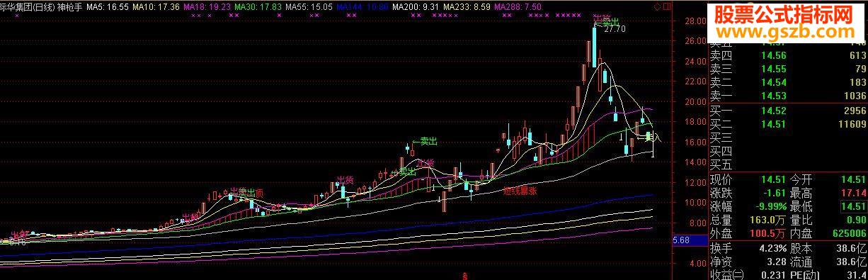
Task: Pick the green MA30: 17.83 label
Action: click(x=258, y=6)
